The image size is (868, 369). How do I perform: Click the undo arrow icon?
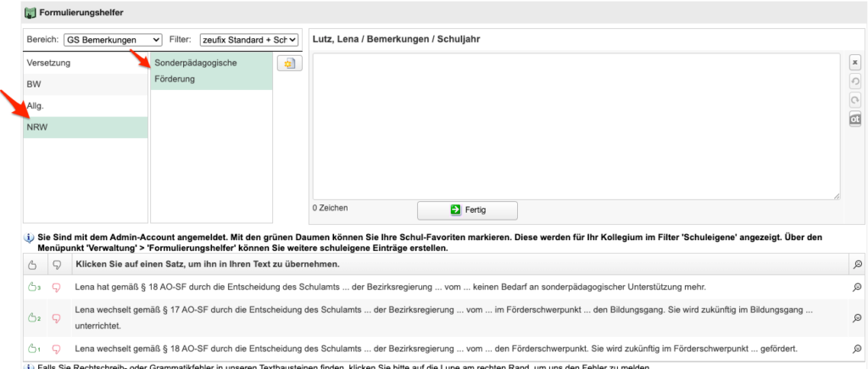(x=855, y=81)
